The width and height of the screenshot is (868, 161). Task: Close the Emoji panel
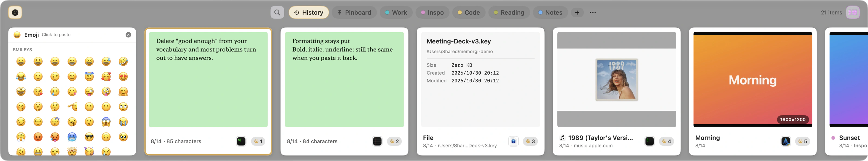pyautogui.click(x=128, y=35)
